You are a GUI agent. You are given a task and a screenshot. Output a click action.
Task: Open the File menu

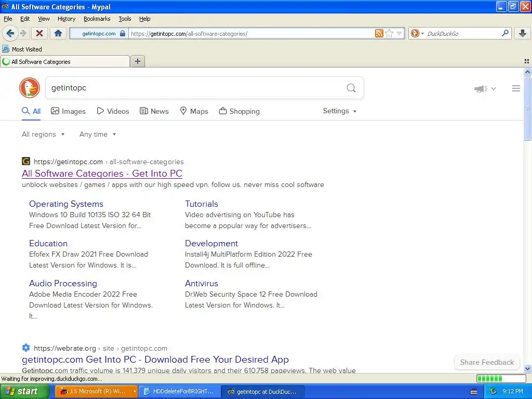(x=8, y=19)
